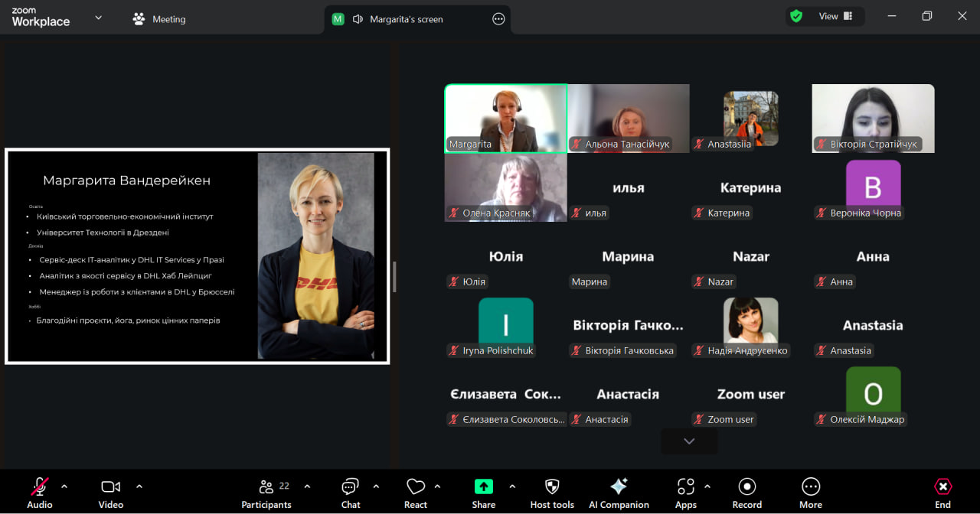Click the View layout button

[x=835, y=16]
